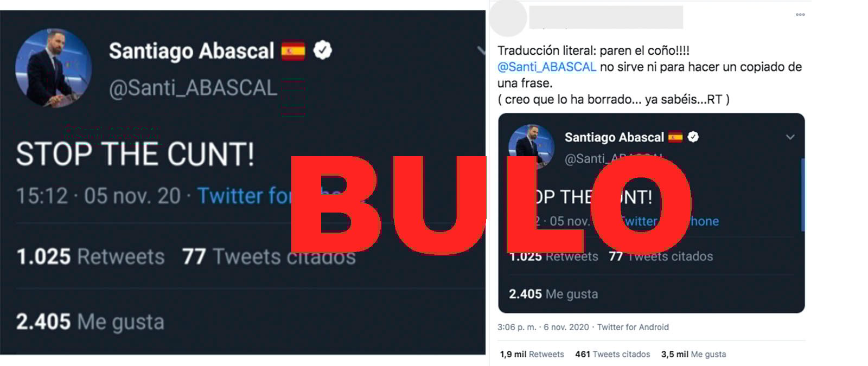Open the three-dot more menu on the tweet
Viewport: 868px width, 366px height.
(x=800, y=15)
